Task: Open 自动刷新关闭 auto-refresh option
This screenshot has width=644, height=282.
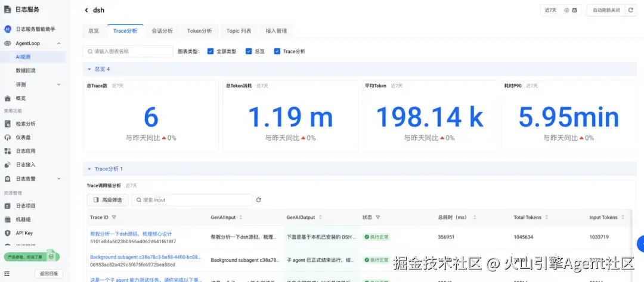Action: click(x=606, y=10)
